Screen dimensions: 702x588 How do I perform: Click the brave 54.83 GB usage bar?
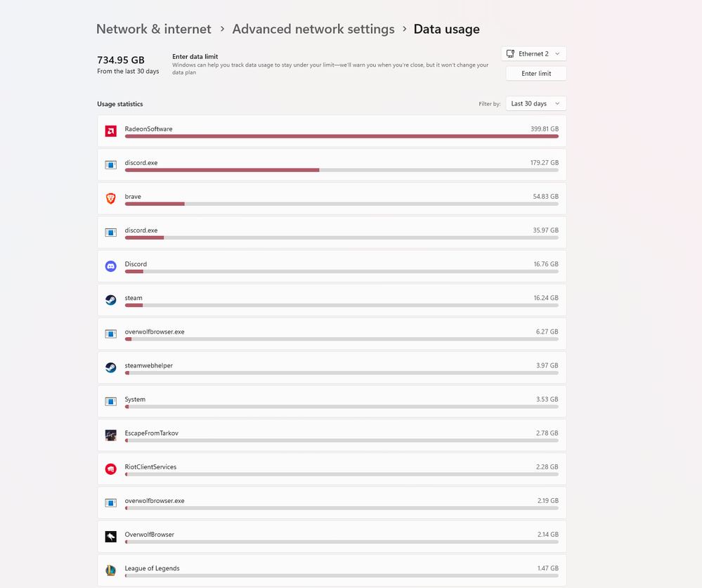click(x=342, y=204)
